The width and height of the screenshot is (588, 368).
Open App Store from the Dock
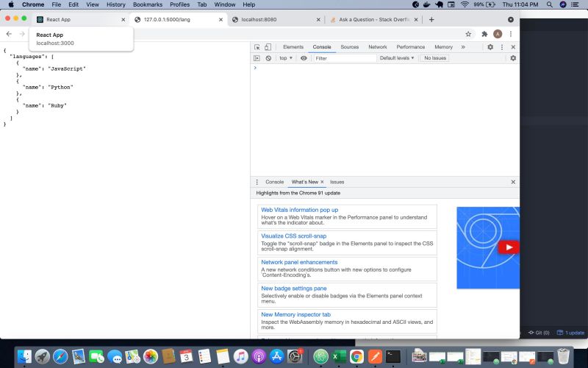[277, 356]
